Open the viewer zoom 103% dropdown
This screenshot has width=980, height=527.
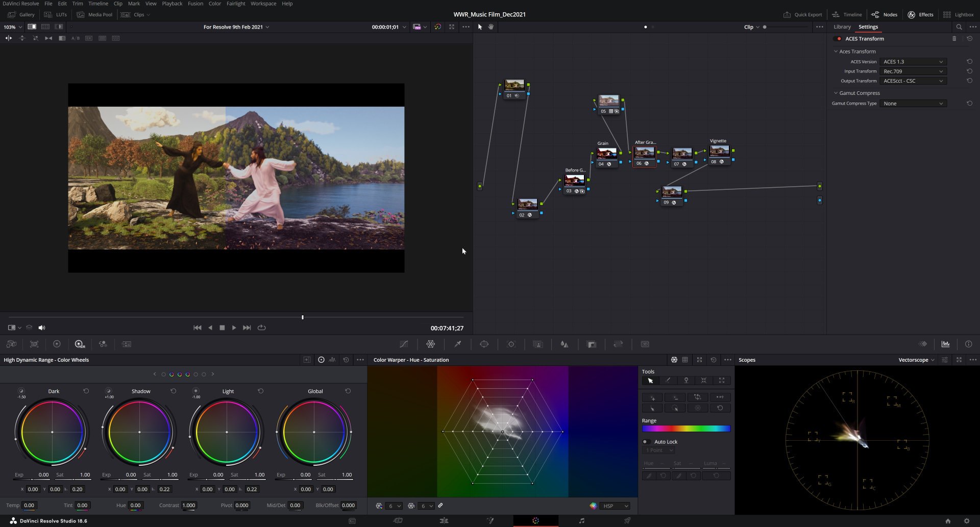click(x=13, y=27)
